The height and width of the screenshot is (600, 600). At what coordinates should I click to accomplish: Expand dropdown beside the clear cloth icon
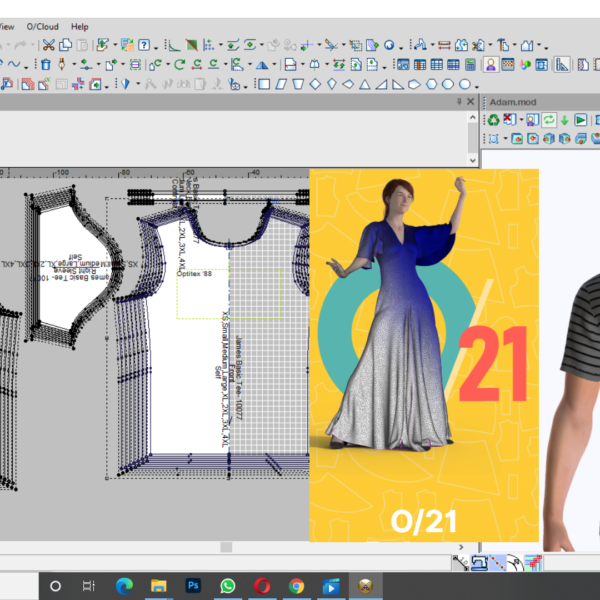coord(519,120)
